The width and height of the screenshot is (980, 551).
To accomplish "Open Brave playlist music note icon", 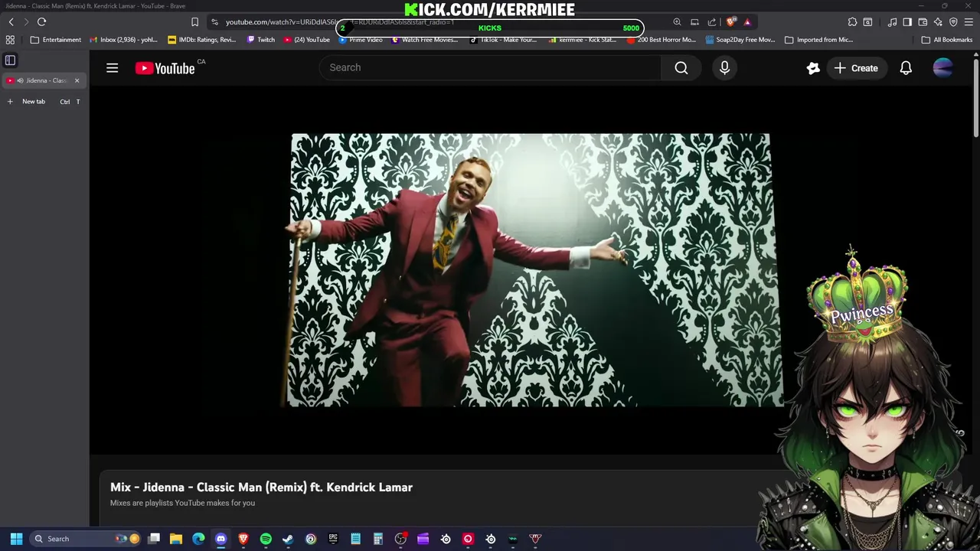I will [892, 22].
